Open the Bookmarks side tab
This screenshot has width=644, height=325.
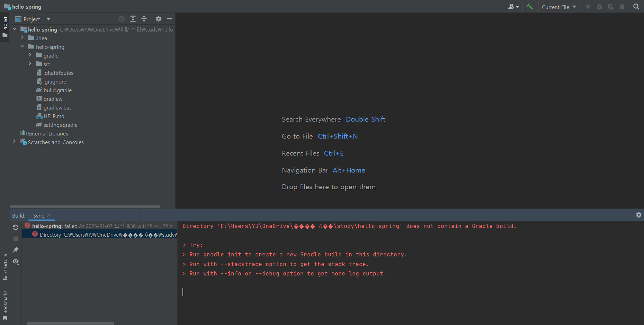coord(5,306)
